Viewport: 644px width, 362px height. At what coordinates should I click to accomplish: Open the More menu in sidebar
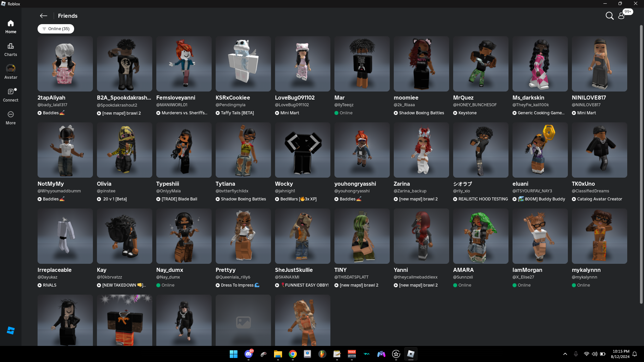[11, 118]
